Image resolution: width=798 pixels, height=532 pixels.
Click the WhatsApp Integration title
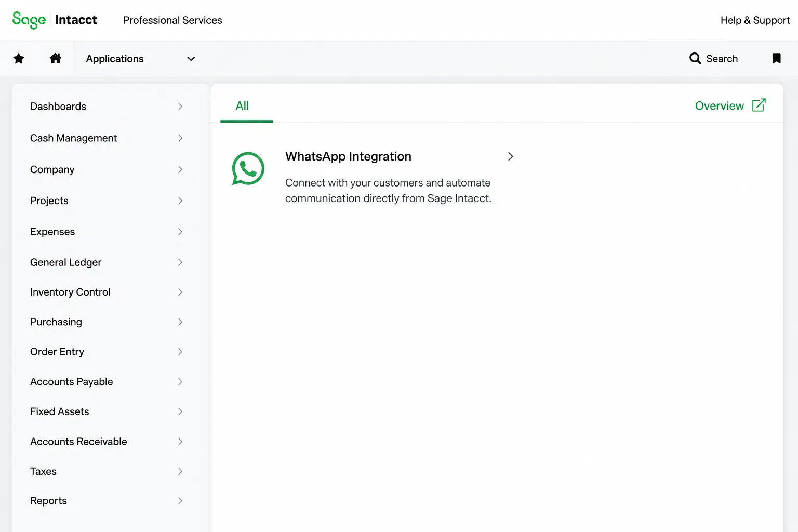click(x=348, y=156)
